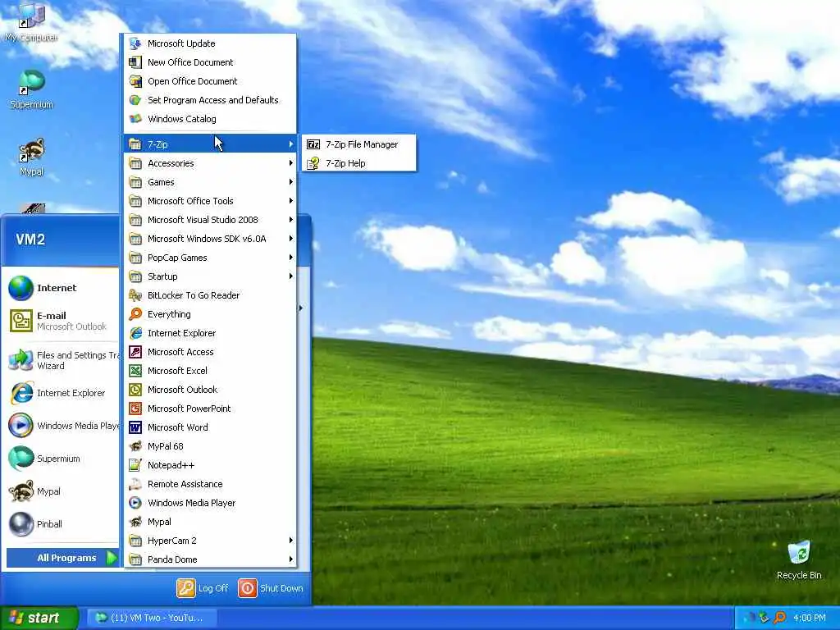Expand the Games folder
The width and height of the screenshot is (840, 630).
pyautogui.click(x=210, y=181)
